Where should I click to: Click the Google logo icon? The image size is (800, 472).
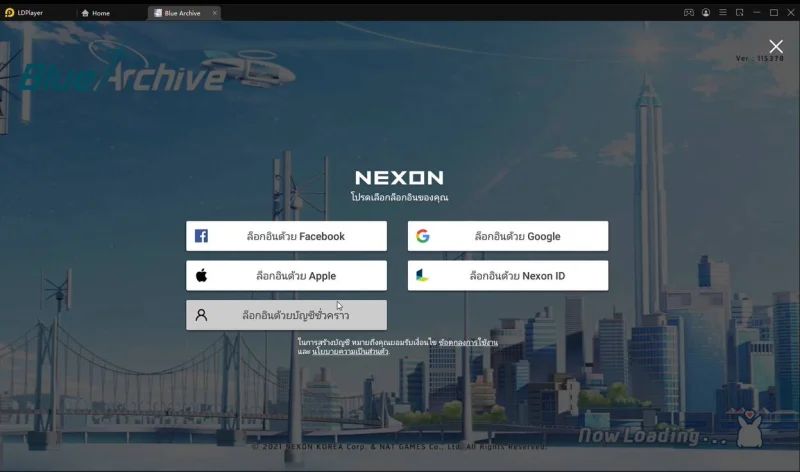click(422, 236)
